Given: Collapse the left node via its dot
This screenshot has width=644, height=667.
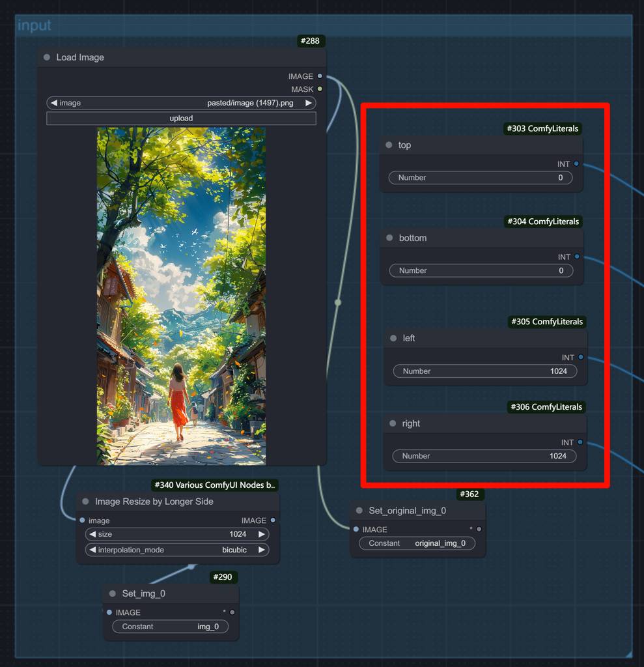Looking at the screenshot, I should tap(393, 338).
